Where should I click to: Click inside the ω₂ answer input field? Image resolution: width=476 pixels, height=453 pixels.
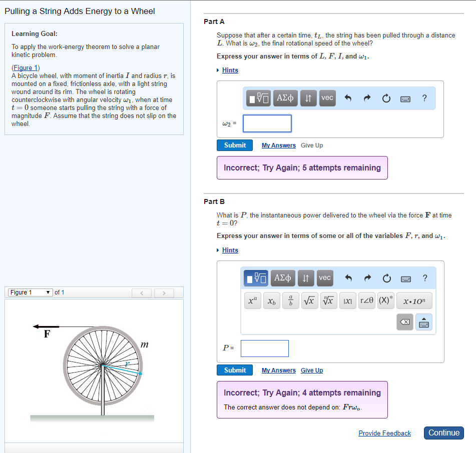pyautogui.click(x=267, y=123)
